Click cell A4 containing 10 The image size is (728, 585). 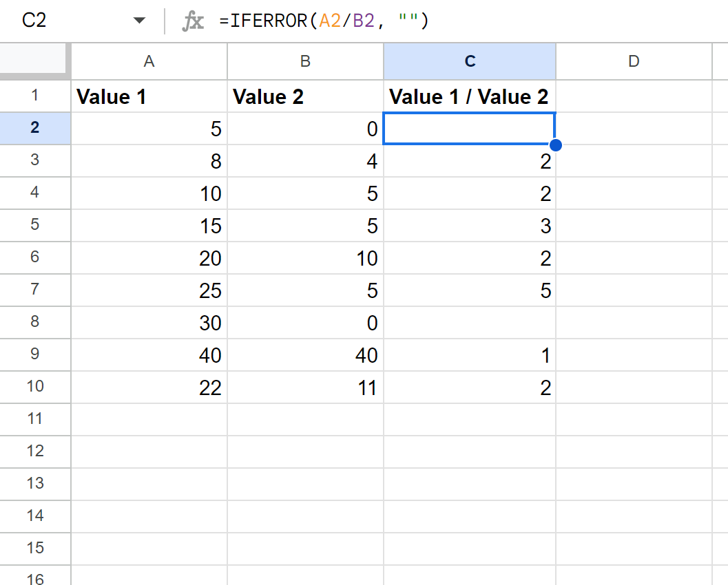point(149,193)
